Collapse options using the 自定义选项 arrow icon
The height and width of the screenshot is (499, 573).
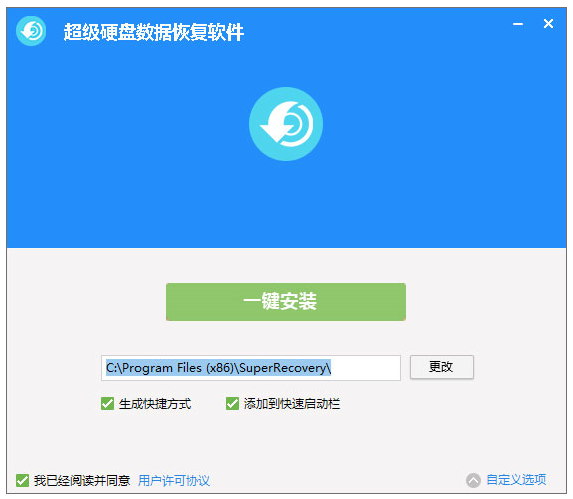473,480
